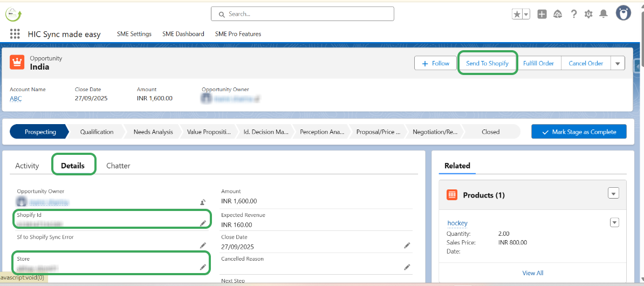Select the Negotiation/Review stage
Screen dimensions: 644x286
click(435, 132)
